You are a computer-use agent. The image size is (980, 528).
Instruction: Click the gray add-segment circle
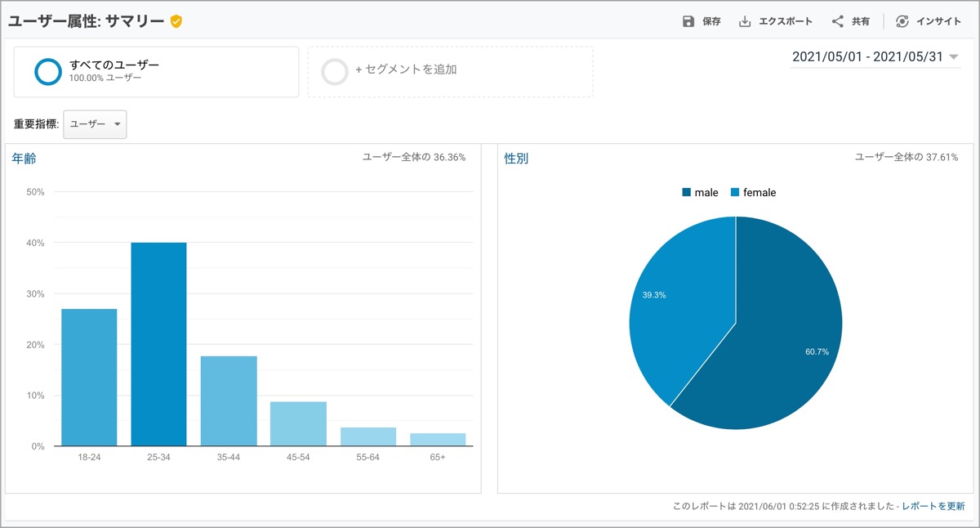pyautogui.click(x=335, y=72)
